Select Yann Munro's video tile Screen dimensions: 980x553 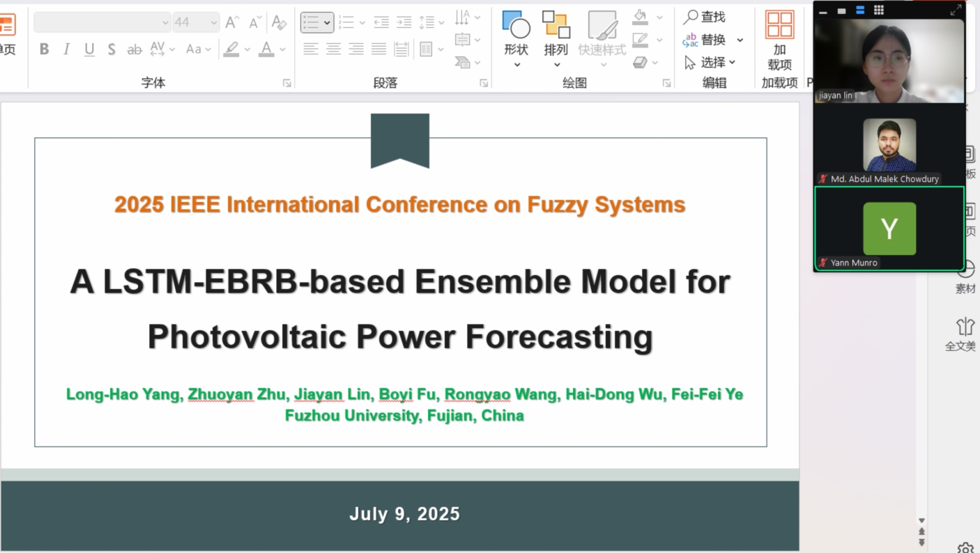coord(889,228)
